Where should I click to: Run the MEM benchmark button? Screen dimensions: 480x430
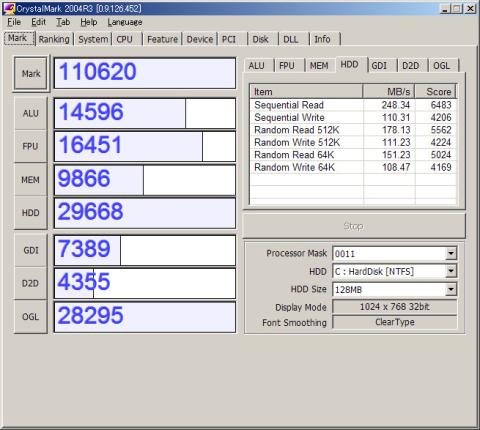[x=30, y=180]
